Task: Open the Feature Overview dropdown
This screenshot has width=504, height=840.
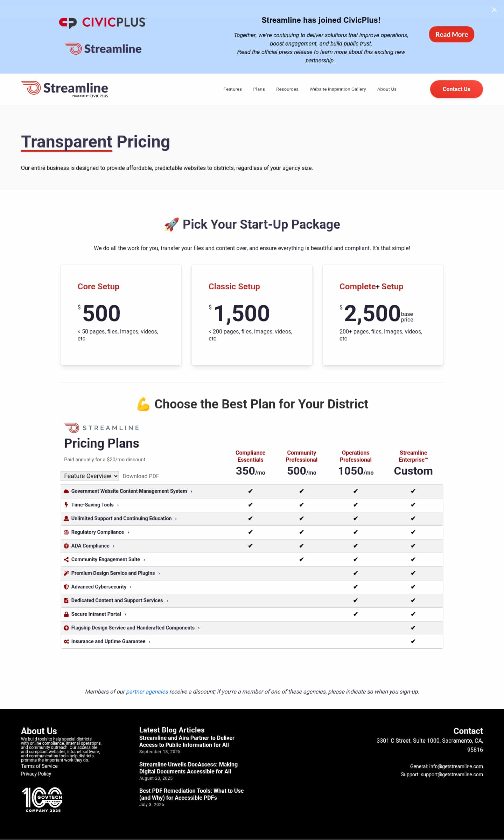Action: 90,476
